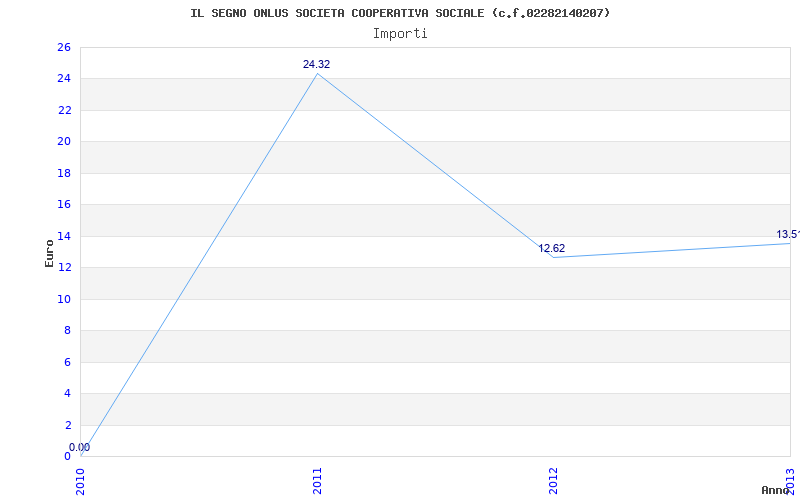Select the 0.00 data point label

pos(80,447)
